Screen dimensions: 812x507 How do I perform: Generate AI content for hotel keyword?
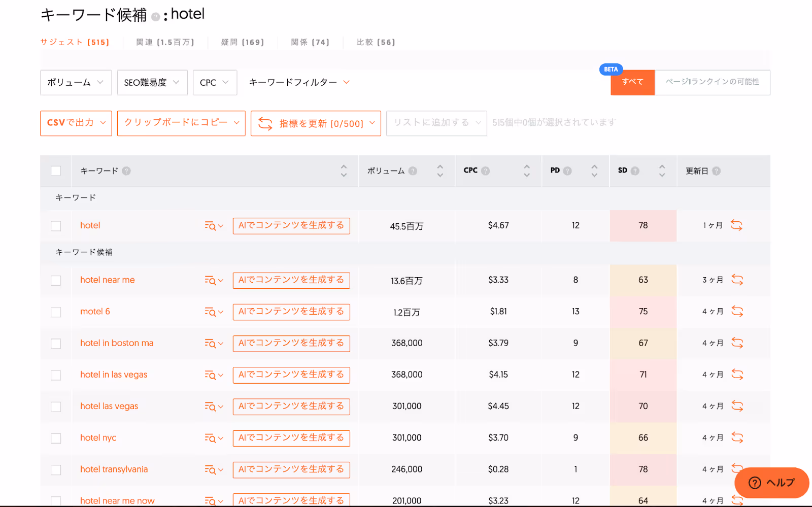coord(291,226)
